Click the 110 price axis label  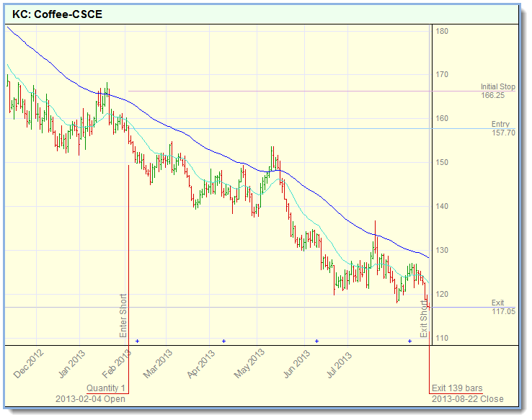(443, 338)
